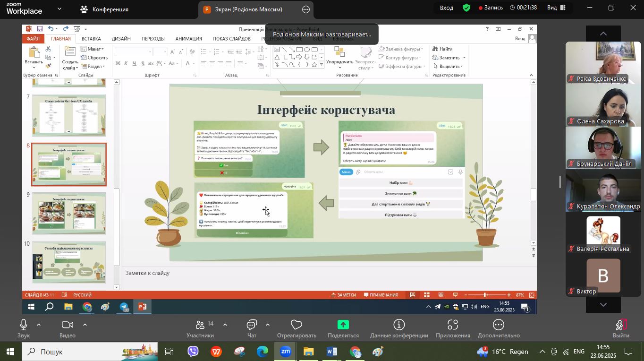Toggle text shadow S formatting

143,64
